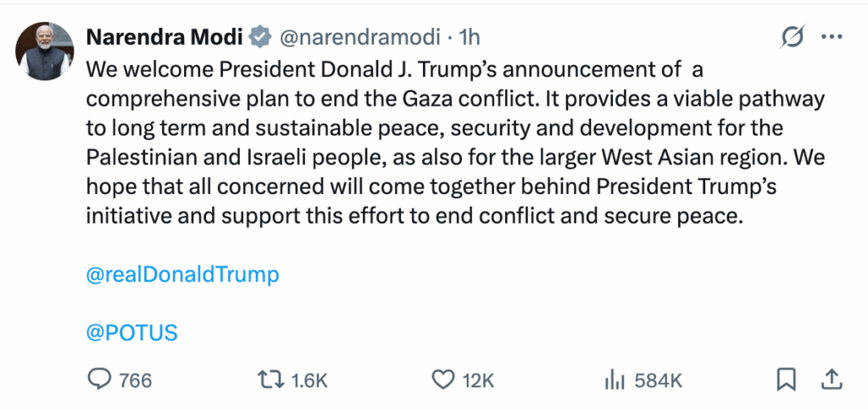
Task: Click the 766 replies count
Action: (x=136, y=380)
